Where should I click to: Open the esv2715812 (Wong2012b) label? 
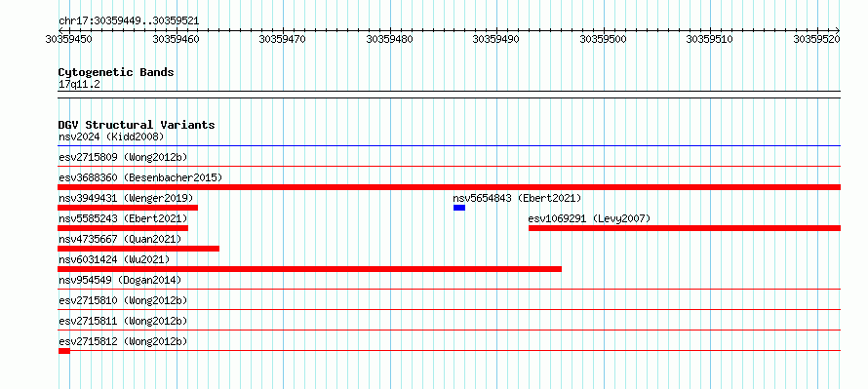(123, 341)
